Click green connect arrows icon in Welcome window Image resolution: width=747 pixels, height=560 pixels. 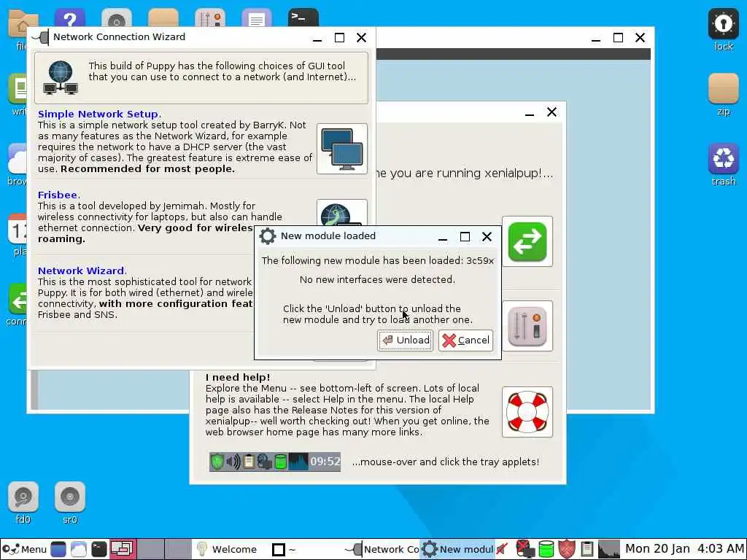pyautogui.click(x=527, y=241)
